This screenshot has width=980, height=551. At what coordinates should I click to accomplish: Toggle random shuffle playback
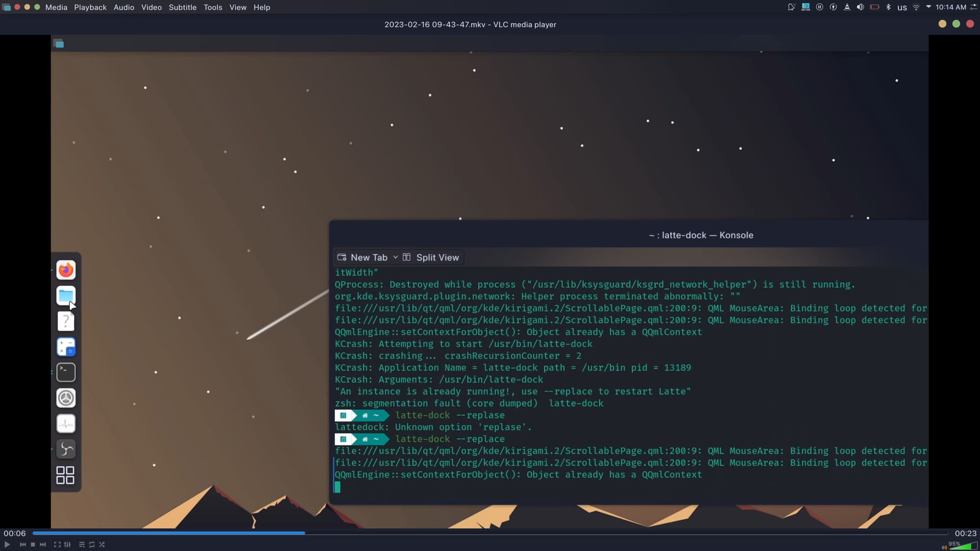(102, 545)
